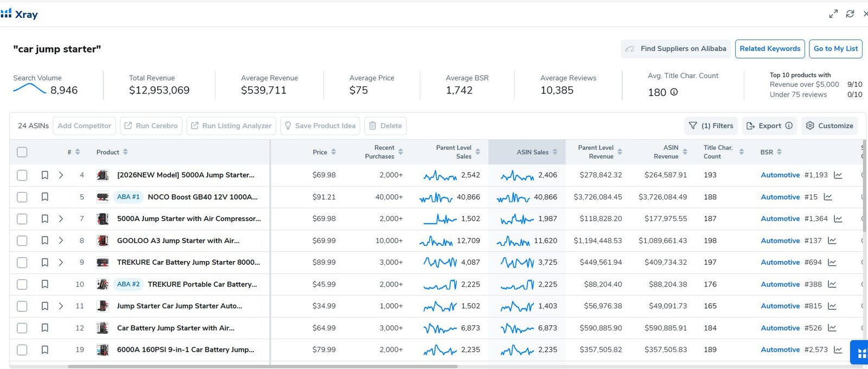Expand variations for row 11 Jump Starter Auto
Screen dimensions: 868x369
tap(61, 306)
